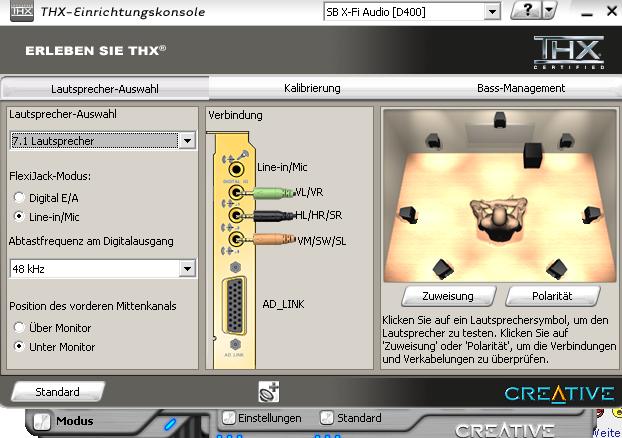622x438 pixels.
Task: Test the side right speaker symbol
Action: pyautogui.click(x=591, y=214)
